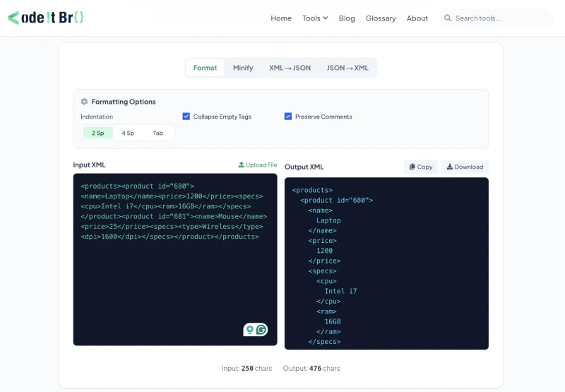Image resolution: width=565 pixels, height=392 pixels.
Task: Switch to the XML → JSON tab
Action: tap(290, 68)
